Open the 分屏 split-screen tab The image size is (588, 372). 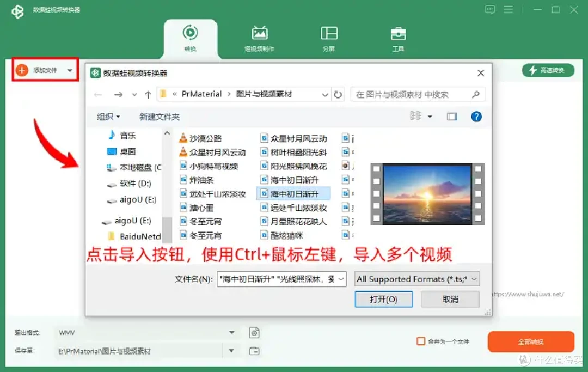coord(329,39)
